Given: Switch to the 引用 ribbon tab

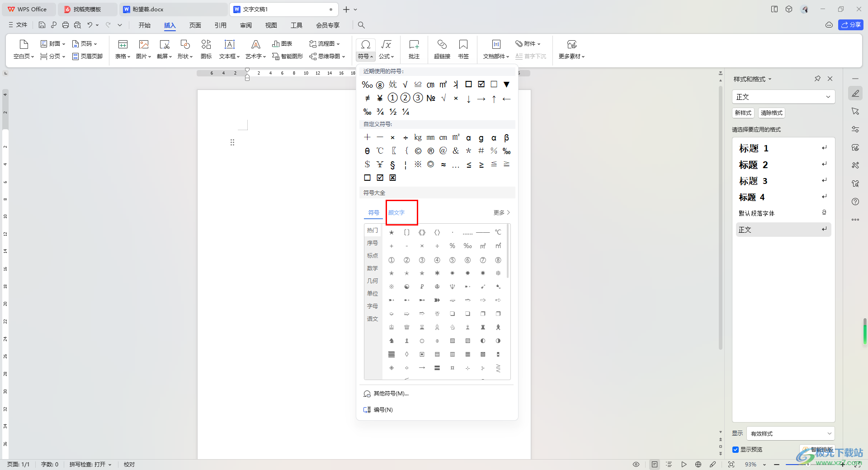Looking at the screenshot, I should click(221, 25).
